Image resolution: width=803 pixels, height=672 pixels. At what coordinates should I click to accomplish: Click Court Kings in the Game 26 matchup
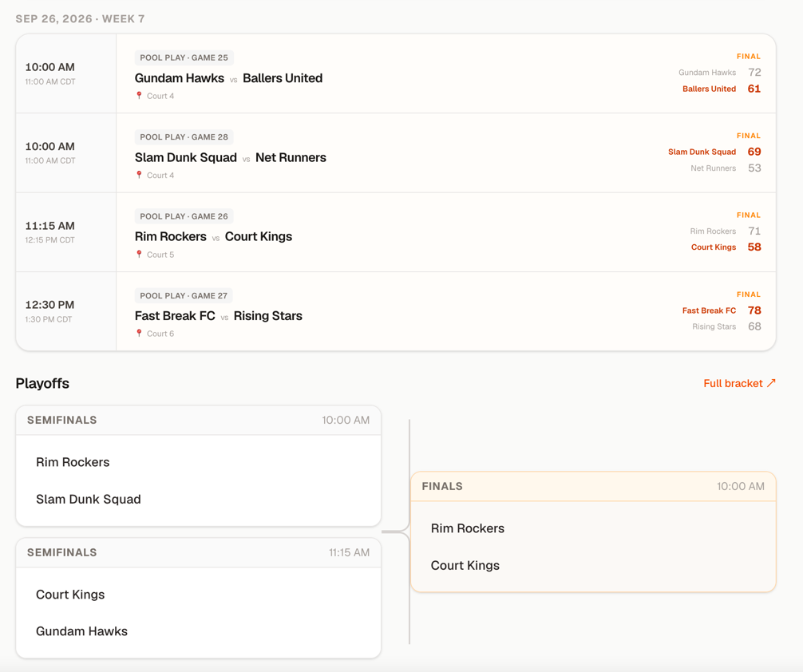pos(259,236)
